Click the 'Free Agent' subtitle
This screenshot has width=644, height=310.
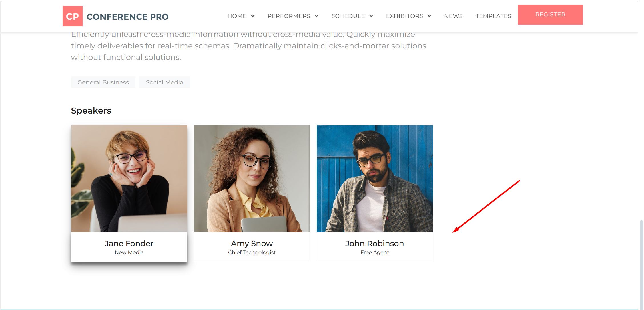tap(375, 252)
